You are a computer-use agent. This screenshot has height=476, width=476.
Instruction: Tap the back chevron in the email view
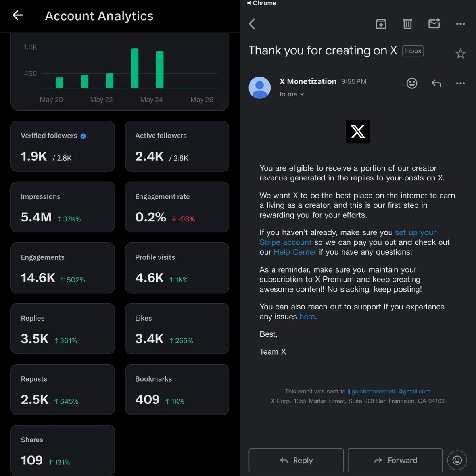(252, 24)
